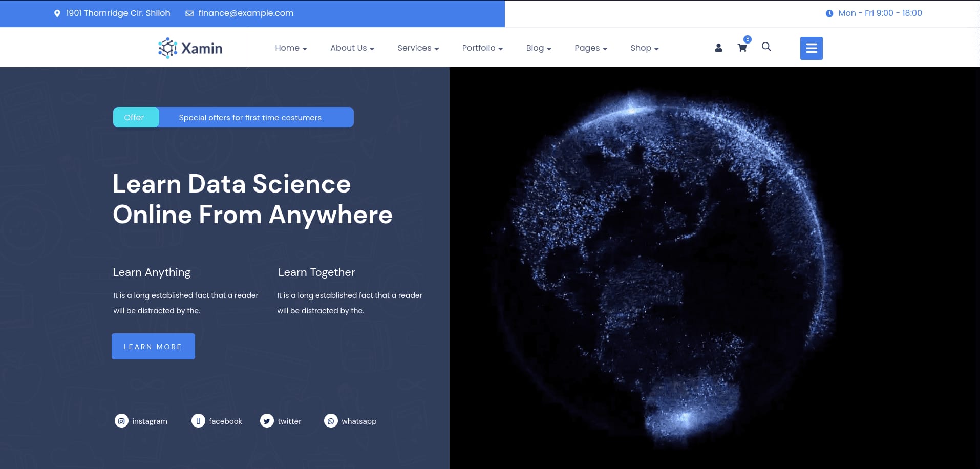
Task: Click the Facebook social icon
Action: [198, 421]
